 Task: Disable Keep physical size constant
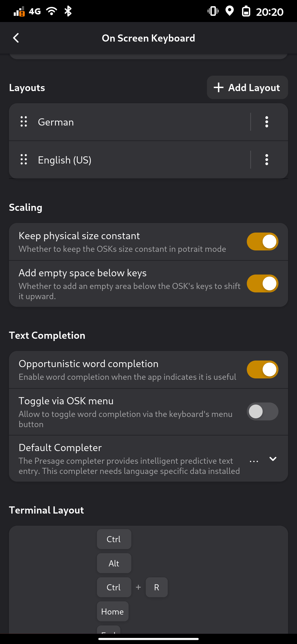(x=262, y=242)
